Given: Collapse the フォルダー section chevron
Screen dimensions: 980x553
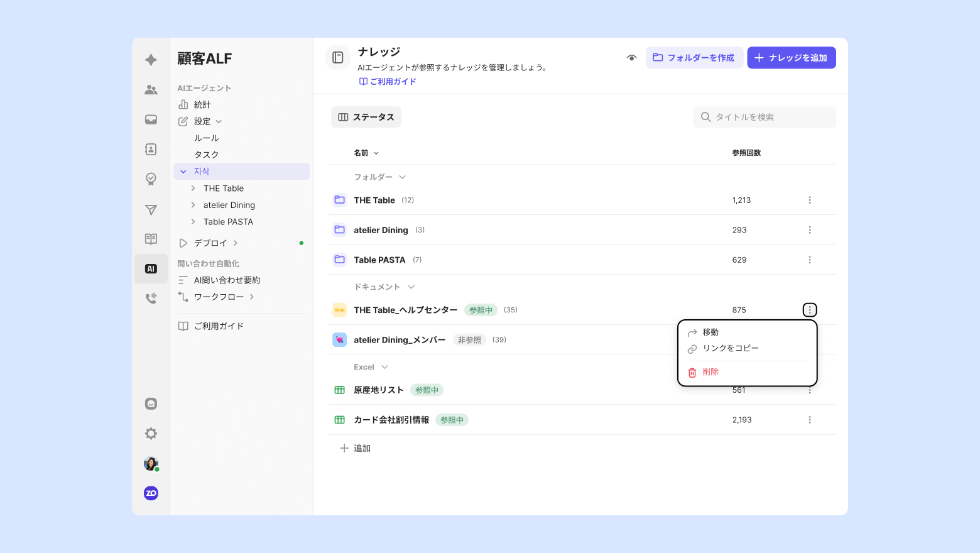Looking at the screenshot, I should (x=402, y=177).
